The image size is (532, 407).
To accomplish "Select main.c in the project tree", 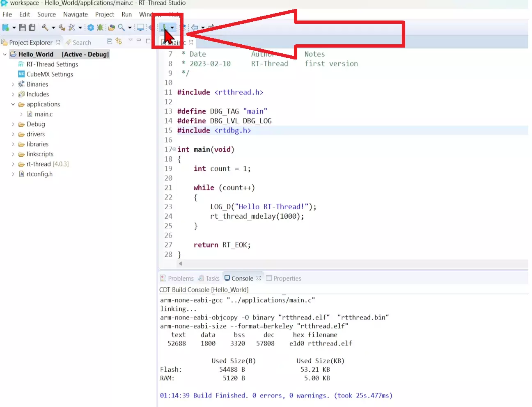I will click(44, 114).
